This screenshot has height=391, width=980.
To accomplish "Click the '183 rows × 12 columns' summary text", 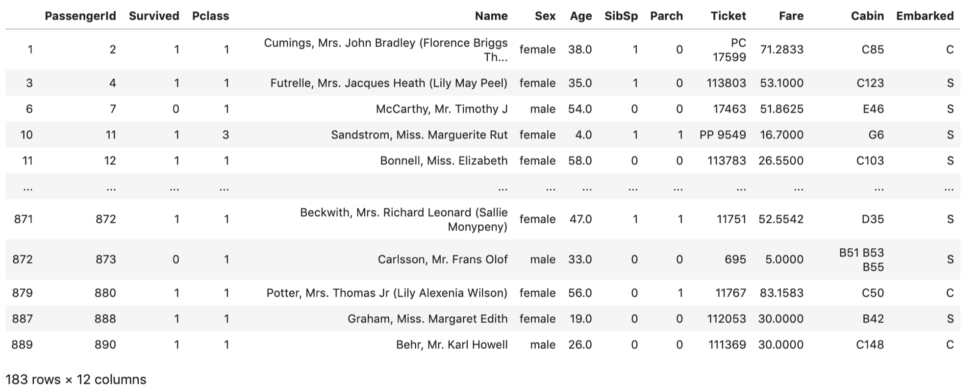I will tap(76, 379).
